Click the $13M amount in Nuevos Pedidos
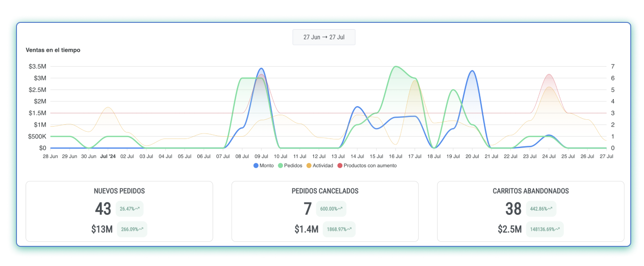 [x=102, y=229]
